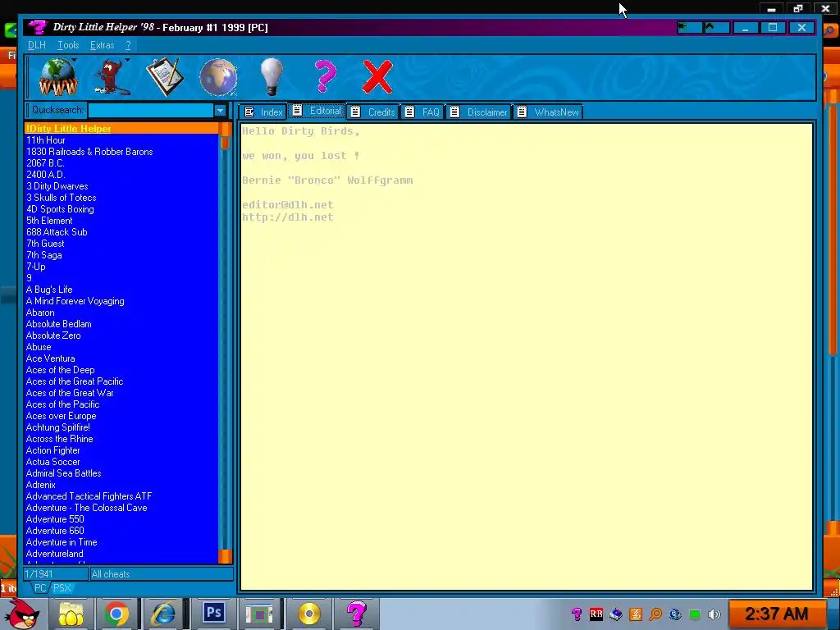840x630 pixels.
Task: Click the game list scrollbar top arrow
Action: (226, 129)
